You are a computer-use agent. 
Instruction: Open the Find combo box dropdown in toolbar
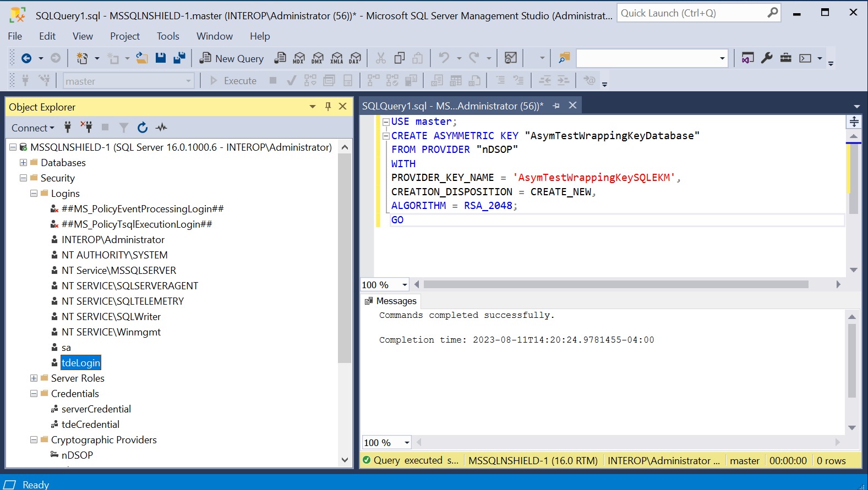[722, 58]
